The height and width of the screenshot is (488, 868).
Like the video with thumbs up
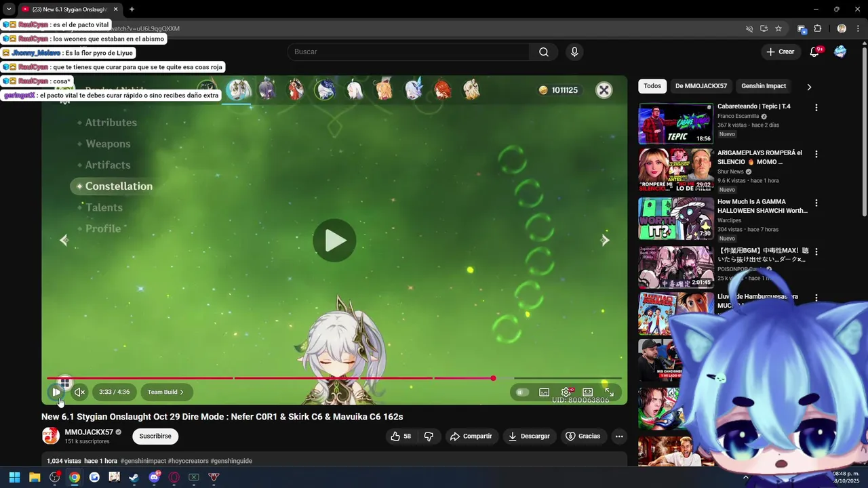click(401, 436)
